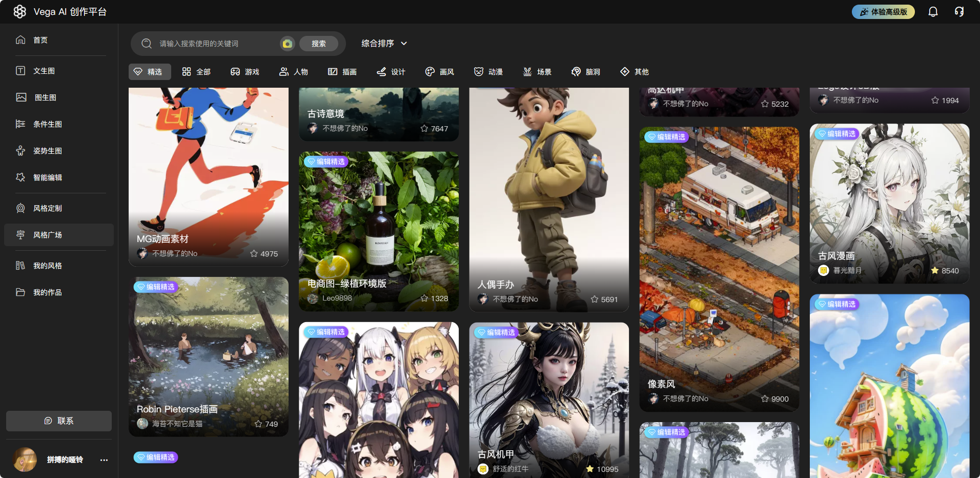Screen dimensions: 980x478
Task: Select the 其他 category tab
Action: click(x=635, y=72)
